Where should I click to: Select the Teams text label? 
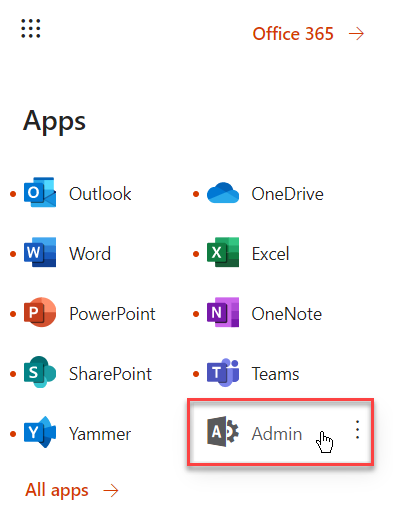tap(275, 374)
